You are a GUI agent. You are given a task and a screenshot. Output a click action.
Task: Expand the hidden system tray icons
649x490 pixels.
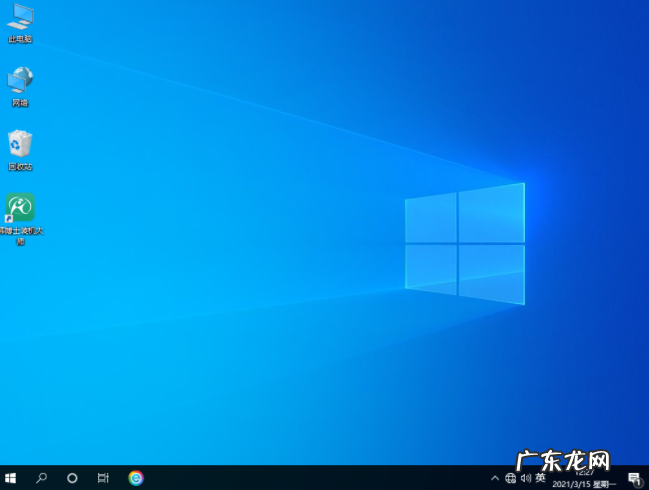[x=494, y=478]
